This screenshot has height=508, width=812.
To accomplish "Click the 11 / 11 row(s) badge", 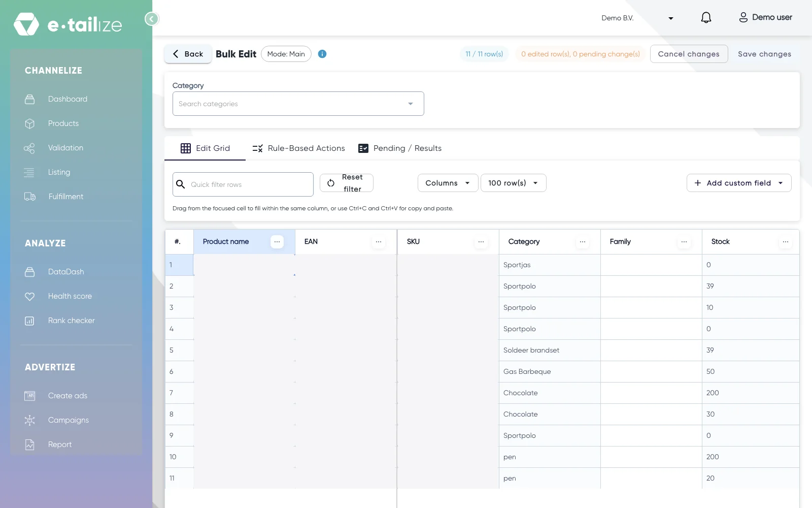I will tap(484, 54).
